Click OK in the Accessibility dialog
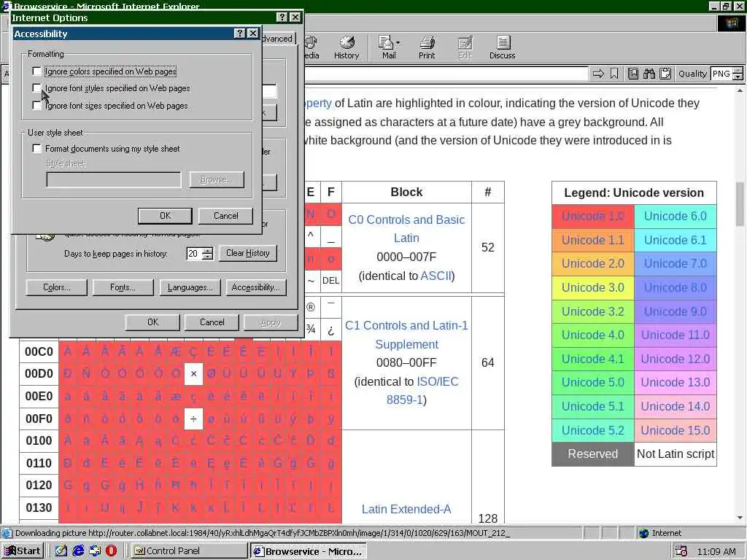Screen dimensions: 747x560 coord(165,216)
